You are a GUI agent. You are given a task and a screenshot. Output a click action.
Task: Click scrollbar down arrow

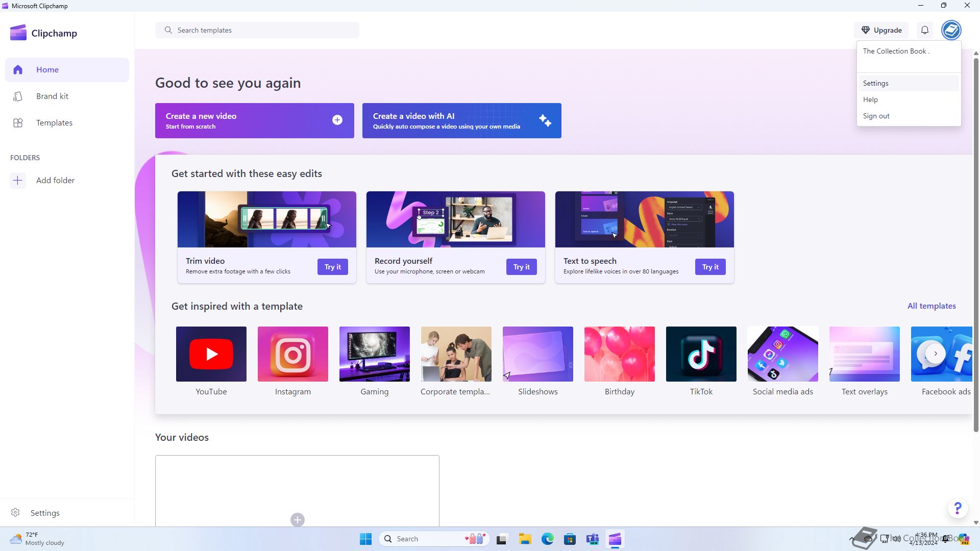click(976, 522)
